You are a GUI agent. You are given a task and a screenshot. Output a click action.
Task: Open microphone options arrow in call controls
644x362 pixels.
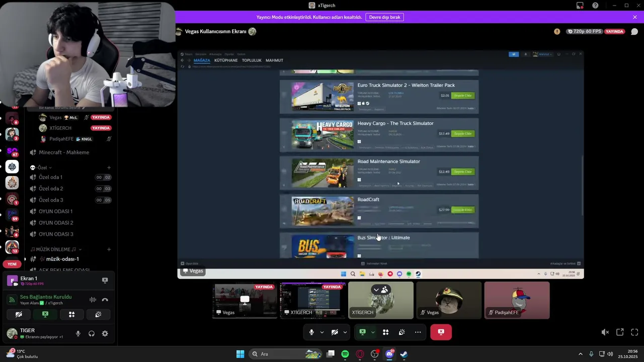(322, 332)
